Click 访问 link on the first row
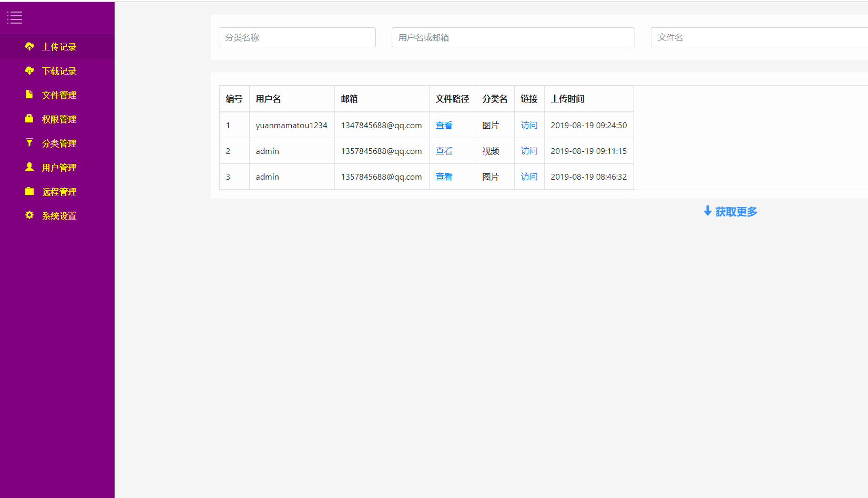 (x=529, y=125)
